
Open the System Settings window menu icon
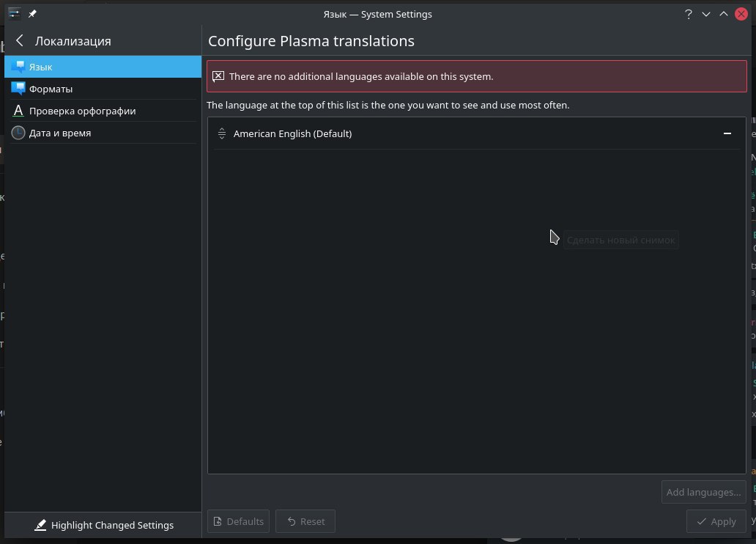pos(15,13)
